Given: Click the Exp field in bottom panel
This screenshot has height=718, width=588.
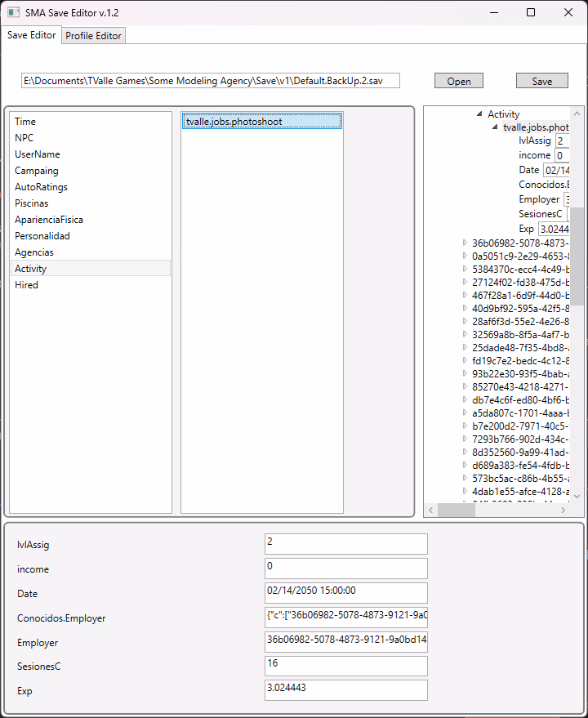Looking at the screenshot, I should tap(345, 690).
